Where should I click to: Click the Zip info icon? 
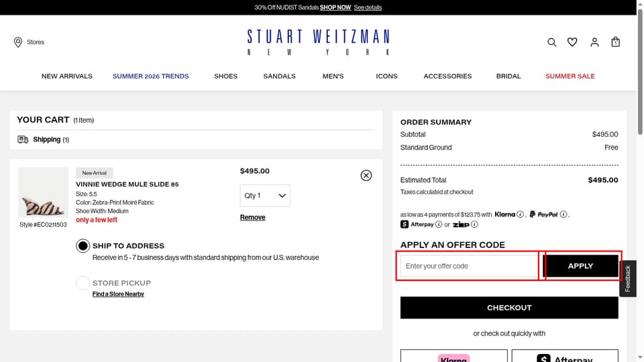click(474, 225)
